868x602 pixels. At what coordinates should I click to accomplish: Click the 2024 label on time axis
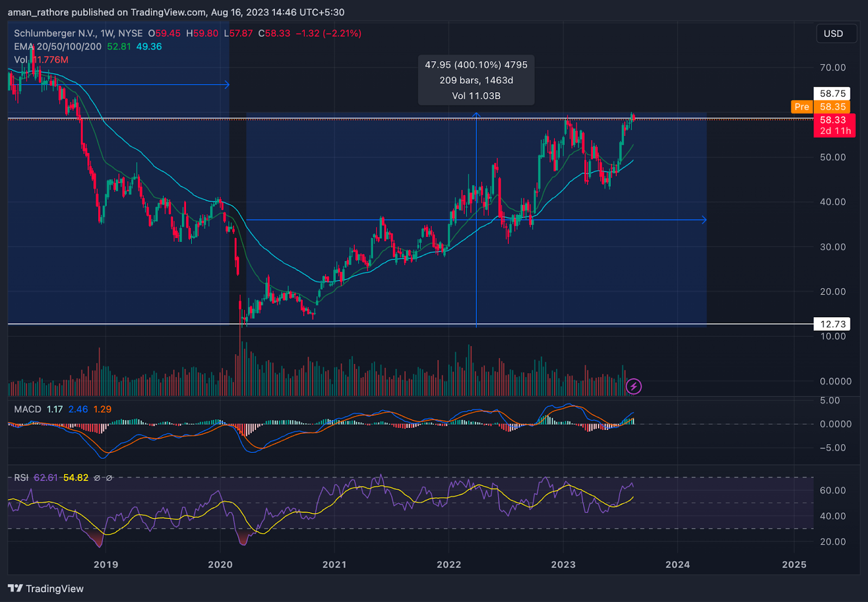tap(678, 565)
